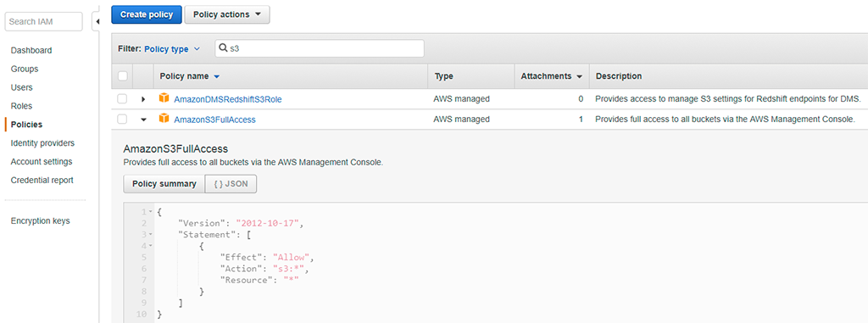Go to Encryption keys
Viewport: 868px width, 323px height.
(x=41, y=220)
